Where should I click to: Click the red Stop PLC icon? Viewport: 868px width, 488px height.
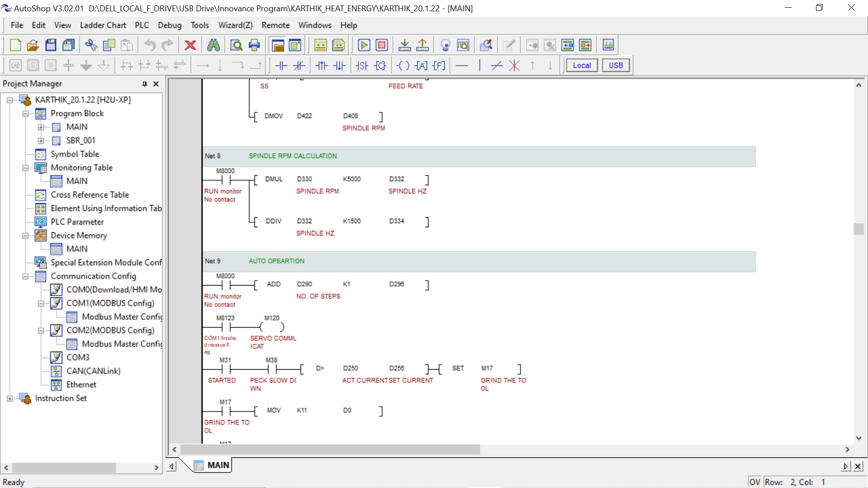[x=382, y=45]
